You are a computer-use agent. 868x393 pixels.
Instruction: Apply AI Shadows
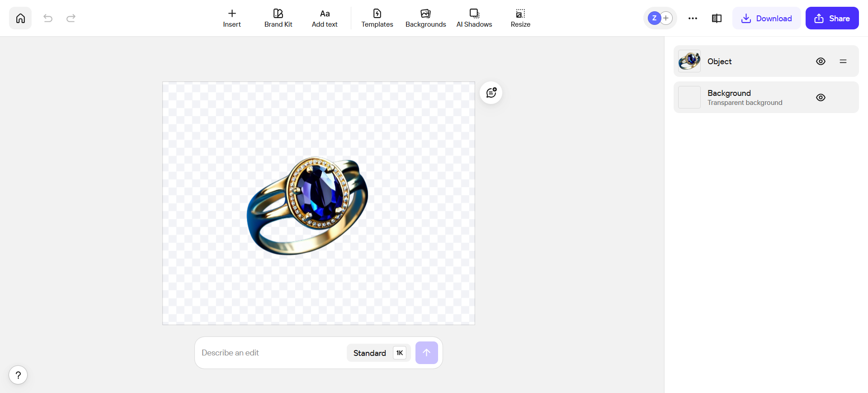(x=474, y=18)
